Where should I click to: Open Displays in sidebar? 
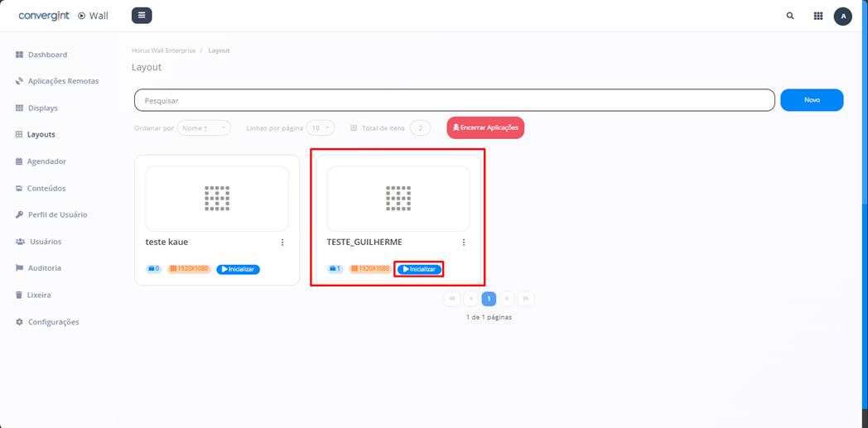pos(36,108)
